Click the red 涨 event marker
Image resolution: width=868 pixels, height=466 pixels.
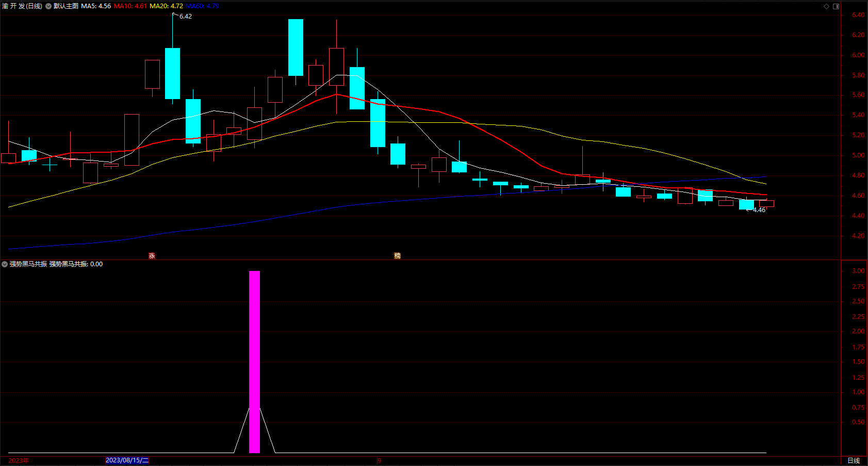coord(152,255)
